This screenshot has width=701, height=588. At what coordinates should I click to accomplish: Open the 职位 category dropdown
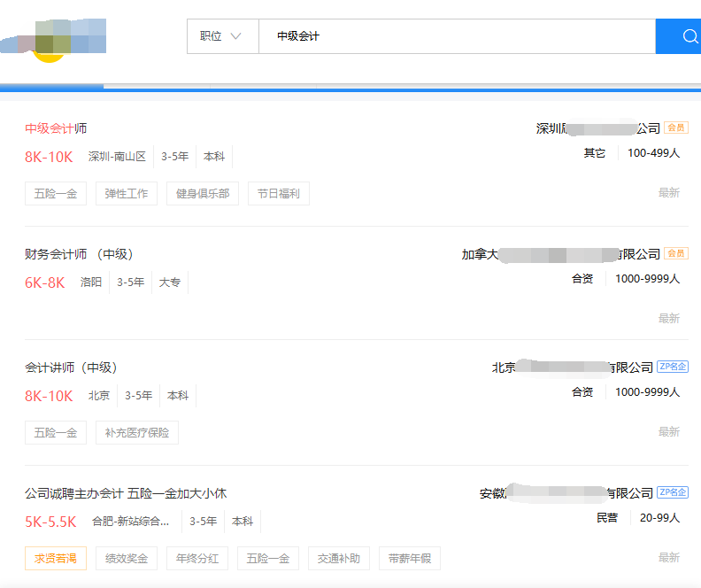pos(221,36)
